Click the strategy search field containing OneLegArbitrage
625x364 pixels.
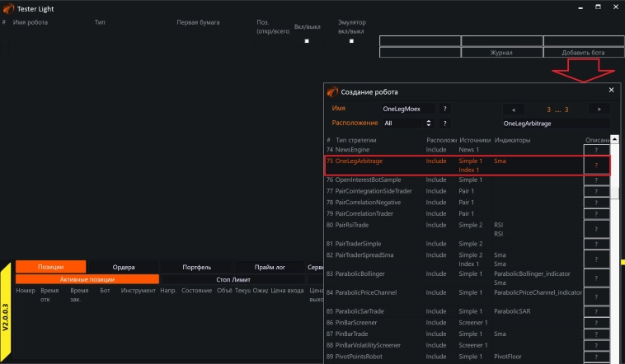(556, 123)
